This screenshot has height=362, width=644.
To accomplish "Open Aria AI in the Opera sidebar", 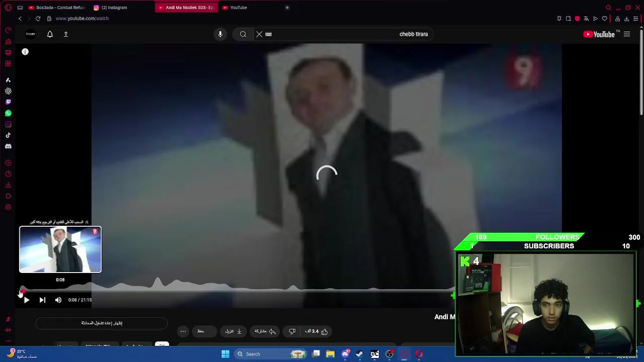I will 8,80.
